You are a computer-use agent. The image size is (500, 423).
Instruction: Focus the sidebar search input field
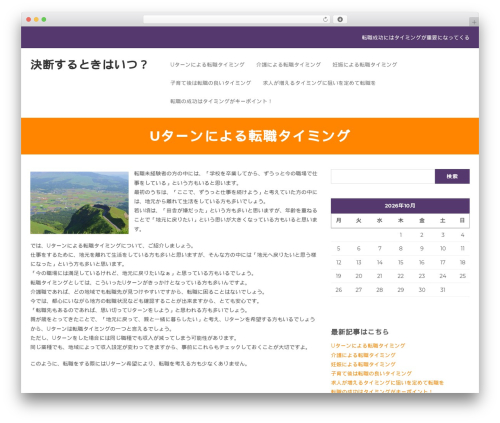(383, 176)
